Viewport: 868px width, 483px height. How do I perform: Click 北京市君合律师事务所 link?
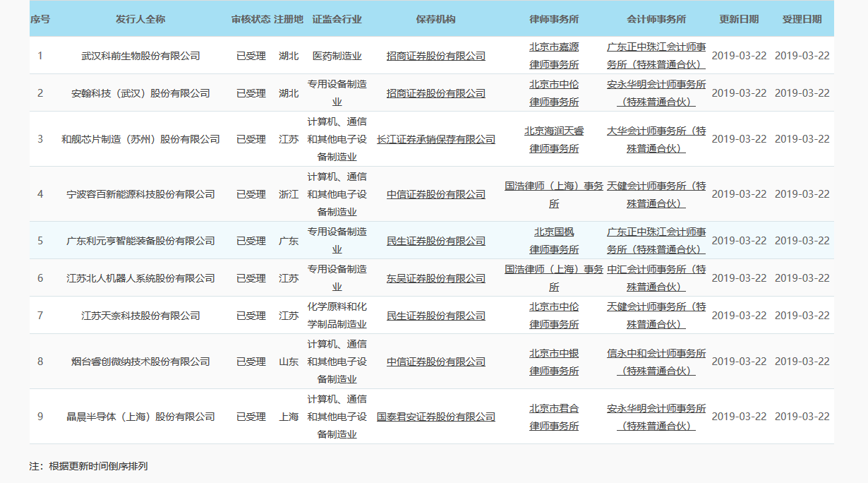pos(554,417)
